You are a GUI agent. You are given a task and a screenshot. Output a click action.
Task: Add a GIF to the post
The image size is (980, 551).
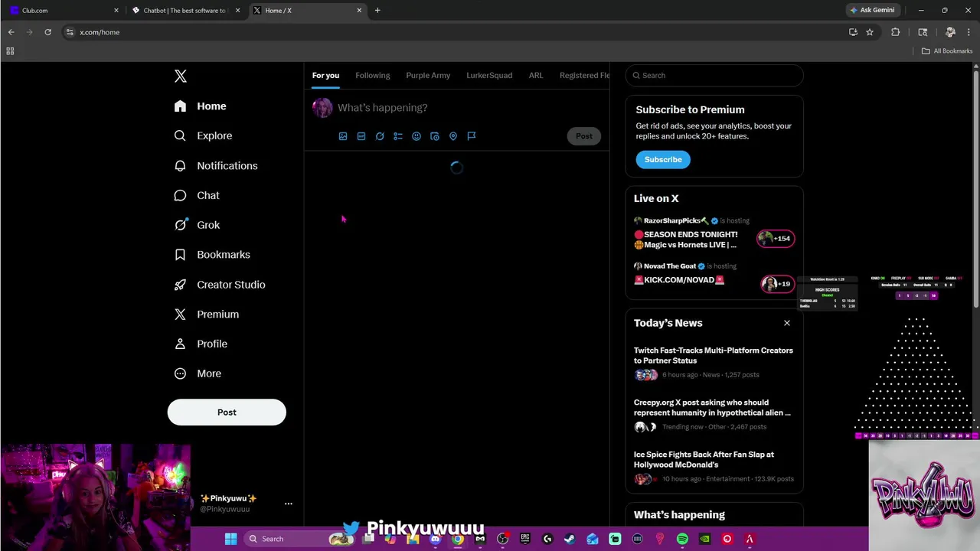(361, 136)
